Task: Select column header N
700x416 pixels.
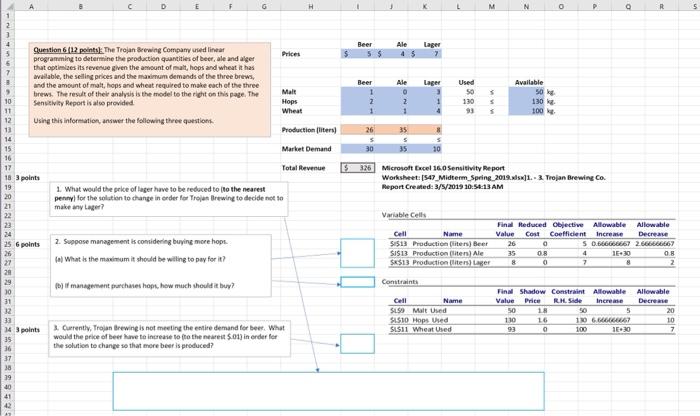Action: point(526,6)
